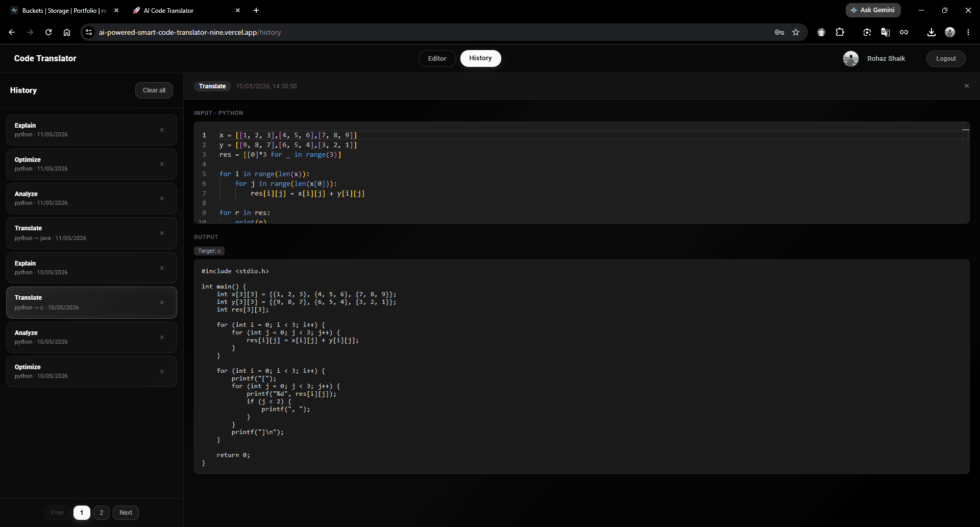Close the Buckets Storage Portfolio tab
Viewport: 980px width, 527px height.
pyautogui.click(x=116, y=10)
